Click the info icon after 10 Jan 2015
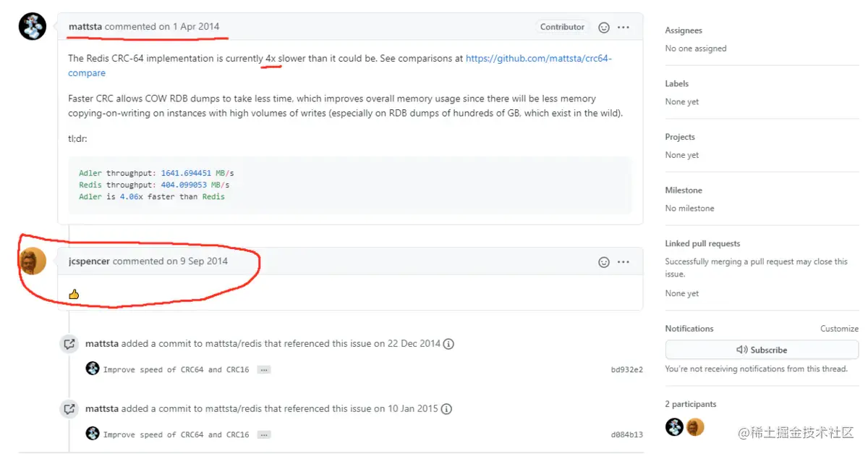The image size is (868, 454). [446, 409]
